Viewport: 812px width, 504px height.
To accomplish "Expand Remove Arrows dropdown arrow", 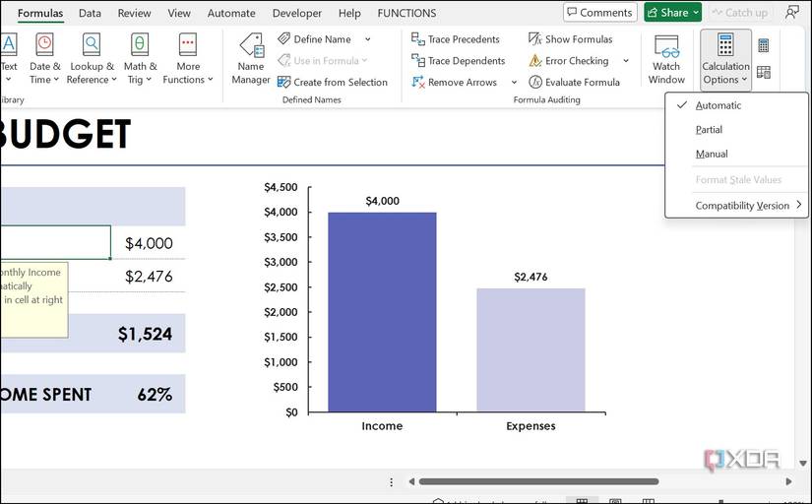I will (514, 83).
